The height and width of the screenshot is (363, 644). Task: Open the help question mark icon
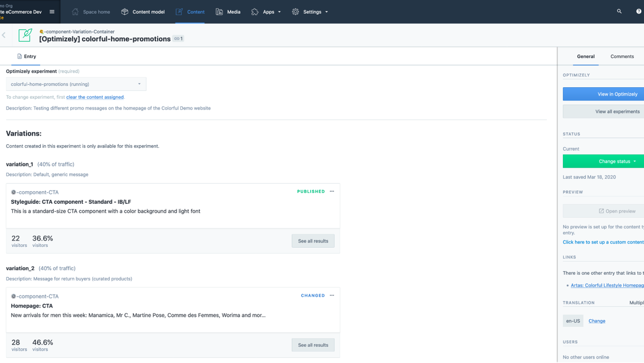[x=638, y=11]
